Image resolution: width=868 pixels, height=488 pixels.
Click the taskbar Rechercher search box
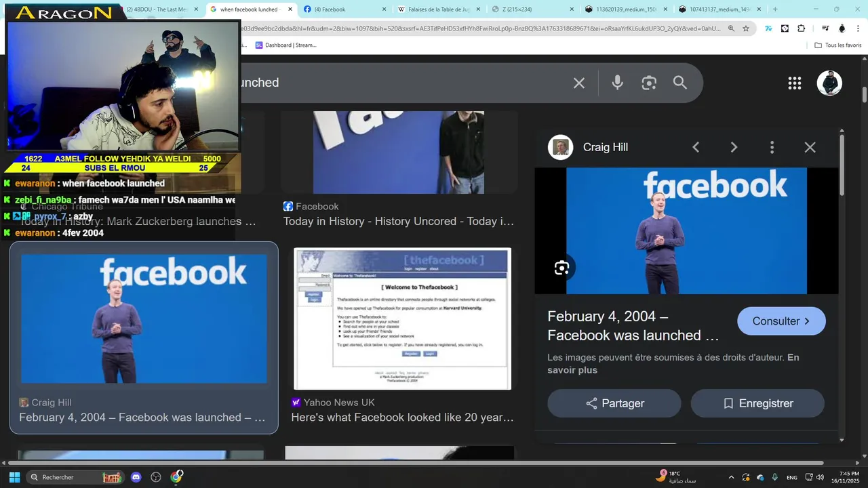coord(76,477)
